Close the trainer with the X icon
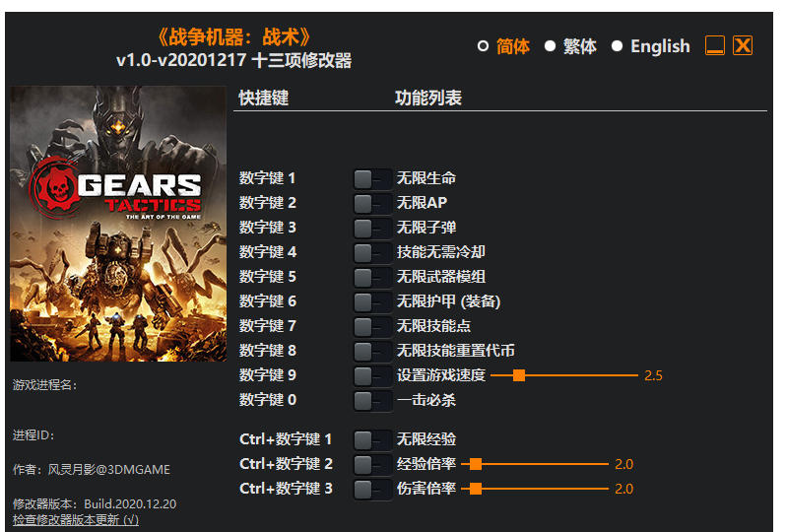The width and height of the screenshot is (786, 532). pos(743,45)
